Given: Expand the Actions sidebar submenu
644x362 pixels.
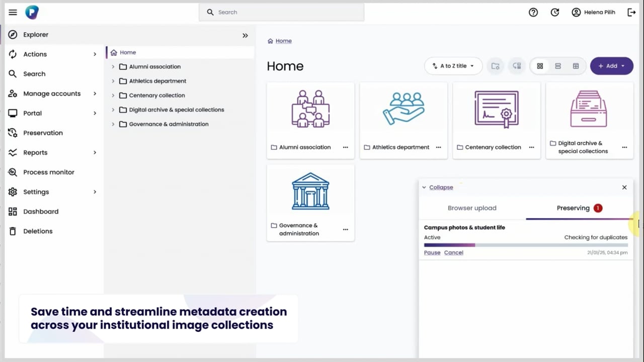Looking at the screenshot, I should [x=95, y=54].
